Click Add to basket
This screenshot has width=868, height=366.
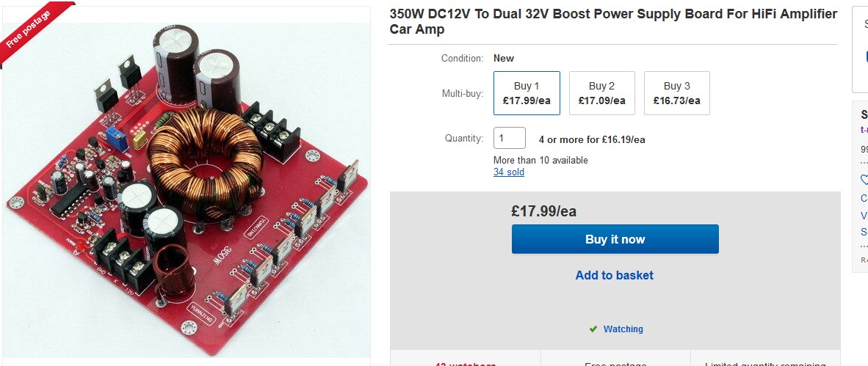pos(615,275)
